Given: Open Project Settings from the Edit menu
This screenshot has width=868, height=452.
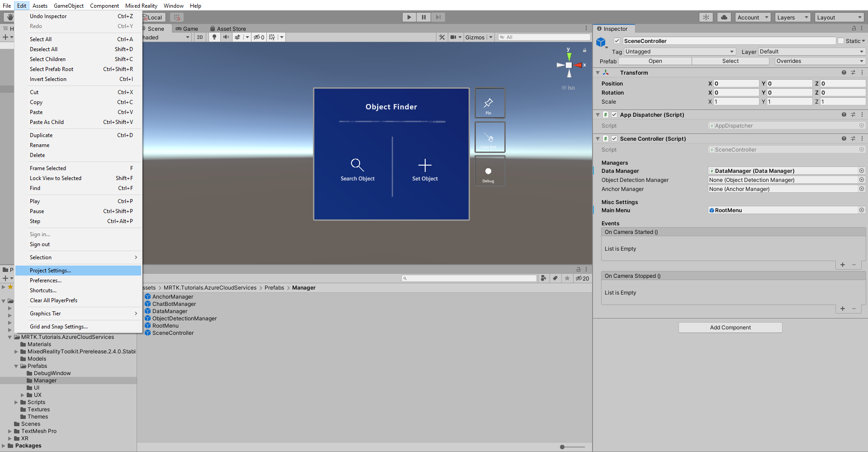Looking at the screenshot, I should click(x=50, y=270).
